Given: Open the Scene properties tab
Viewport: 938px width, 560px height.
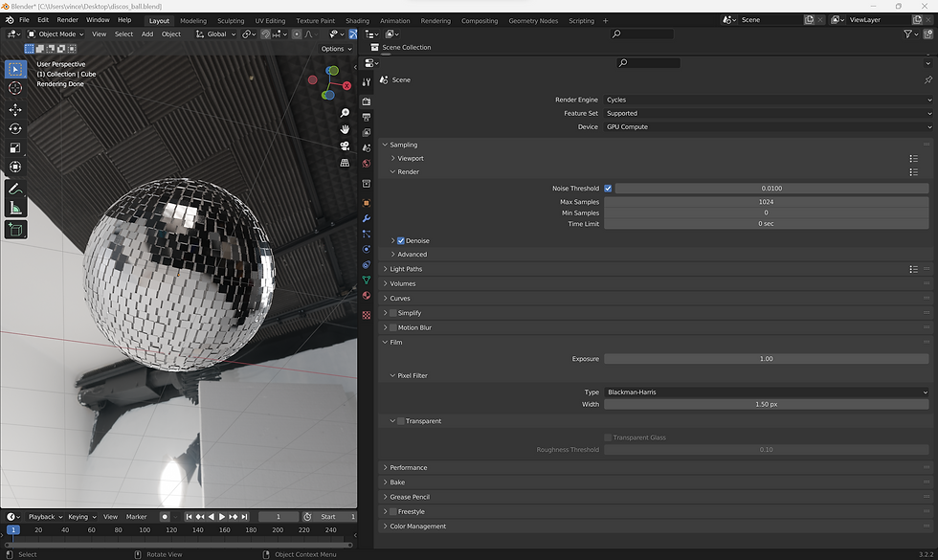Looking at the screenshot, I should tap(367, 147).
